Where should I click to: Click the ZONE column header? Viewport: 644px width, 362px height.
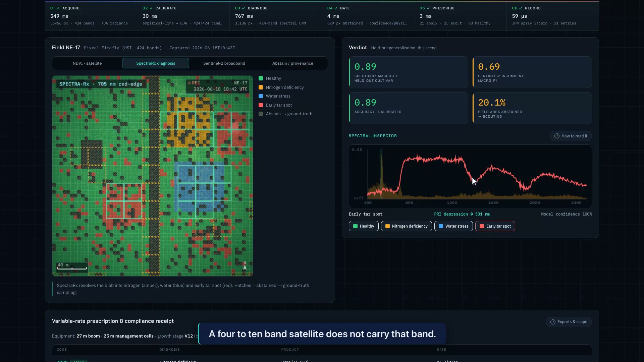coord(62,350)
